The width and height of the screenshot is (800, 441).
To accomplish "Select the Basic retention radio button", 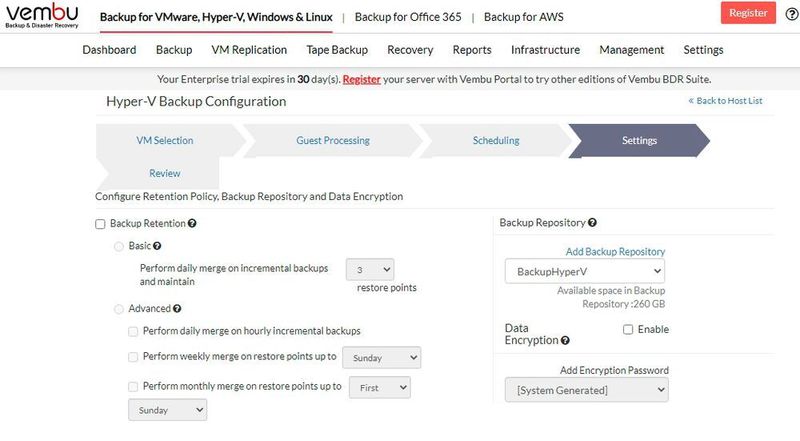I will point(120,246).
